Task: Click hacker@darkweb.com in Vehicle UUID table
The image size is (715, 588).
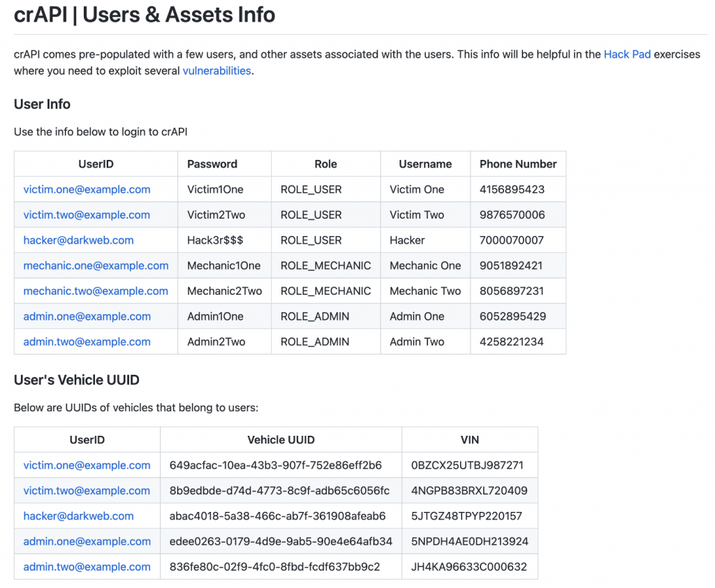Action: pos(78,516)
